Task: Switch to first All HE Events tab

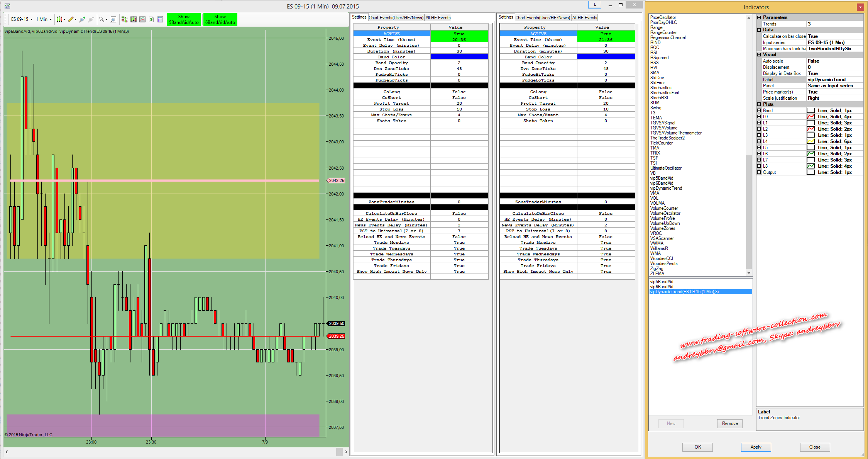Action: click(438, 18)
